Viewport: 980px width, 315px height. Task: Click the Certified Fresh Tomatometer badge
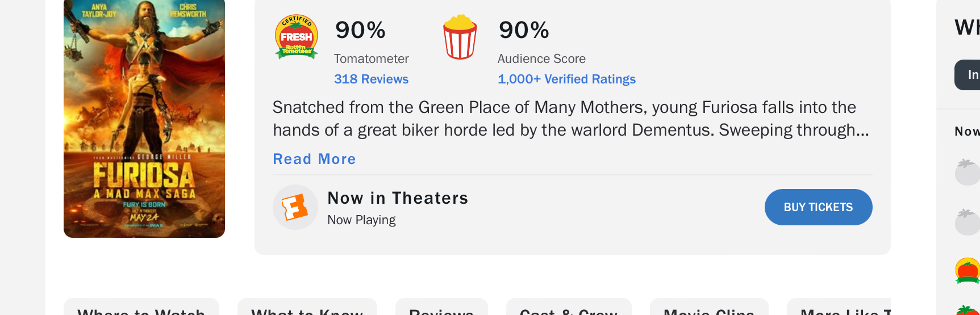(x=296, y=37)
